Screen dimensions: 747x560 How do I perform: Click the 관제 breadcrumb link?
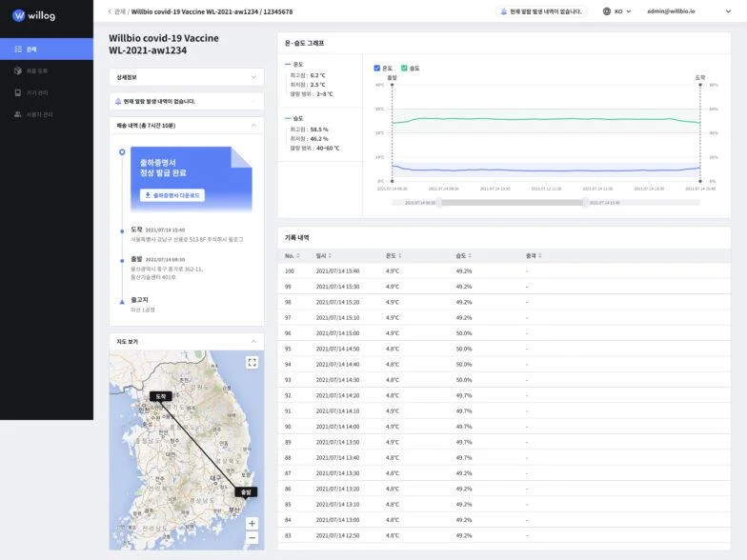(x=120, y=11)
